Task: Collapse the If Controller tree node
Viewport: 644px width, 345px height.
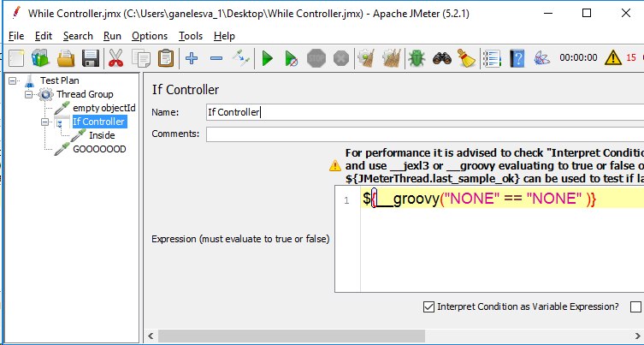Action: pos(45,122)
